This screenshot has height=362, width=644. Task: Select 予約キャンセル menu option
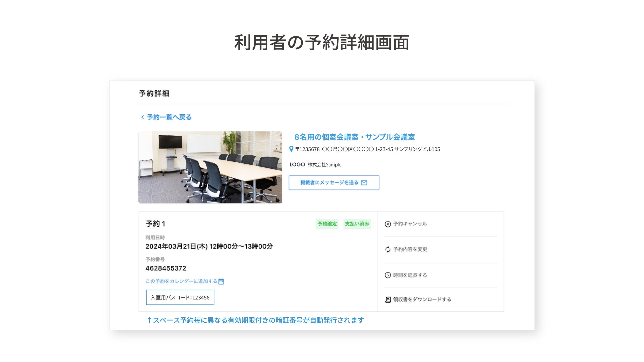(410, 224)
